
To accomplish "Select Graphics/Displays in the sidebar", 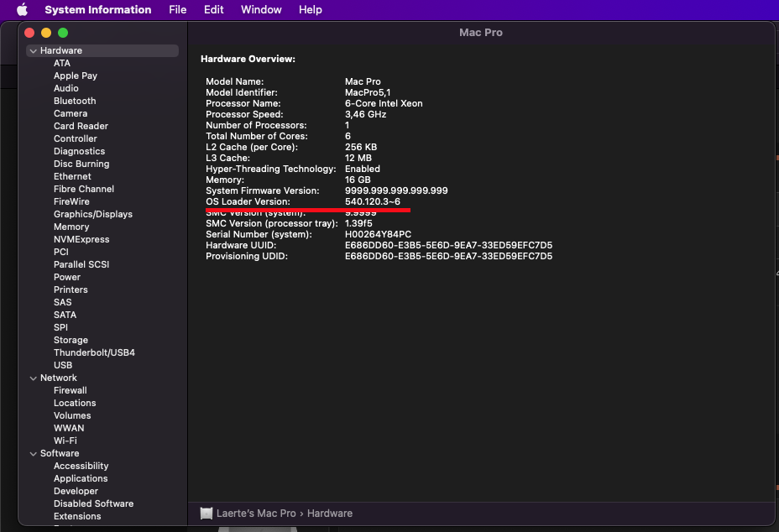I will [93, 214].
